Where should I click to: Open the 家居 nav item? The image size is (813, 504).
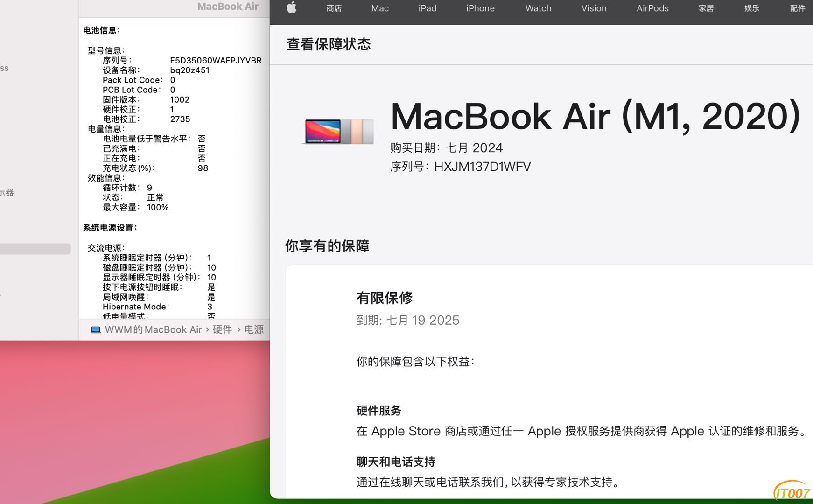(706, 8)
